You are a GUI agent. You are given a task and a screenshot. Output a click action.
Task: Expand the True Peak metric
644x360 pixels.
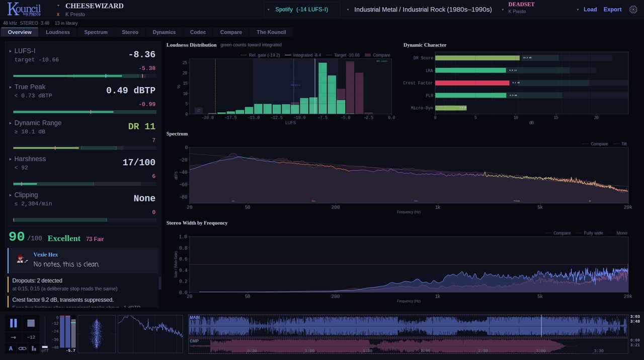pos(10,87)
